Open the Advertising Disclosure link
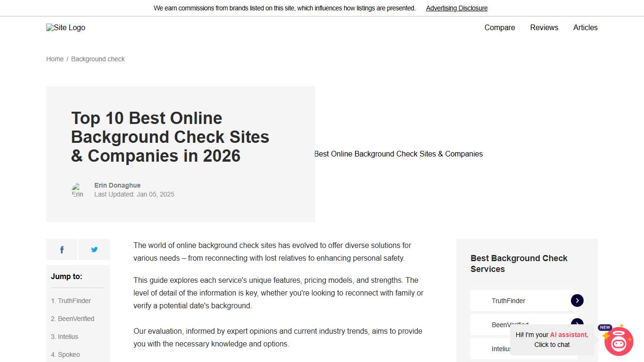The height and width of the screenshot is (362, 644). pos(456,8)
